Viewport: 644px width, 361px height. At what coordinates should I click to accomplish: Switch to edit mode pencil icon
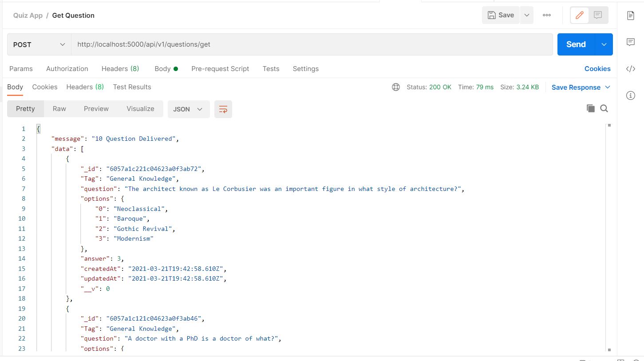pyautogui.click(x=579, y=15)
